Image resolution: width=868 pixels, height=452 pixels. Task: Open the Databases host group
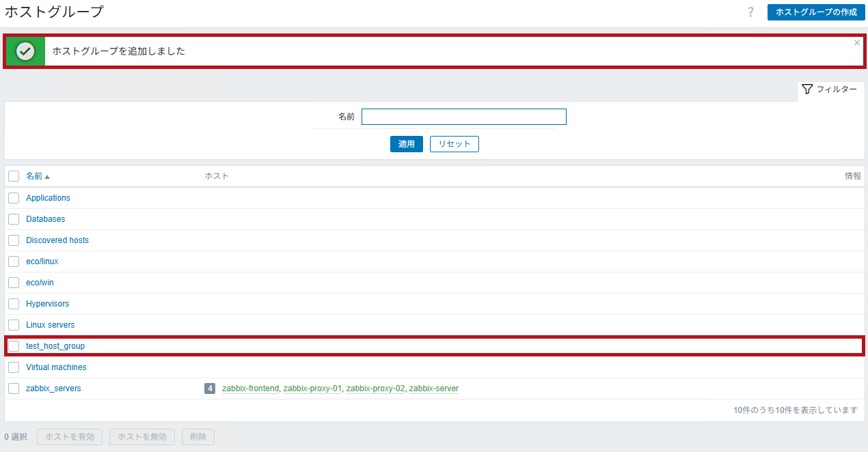46,219
